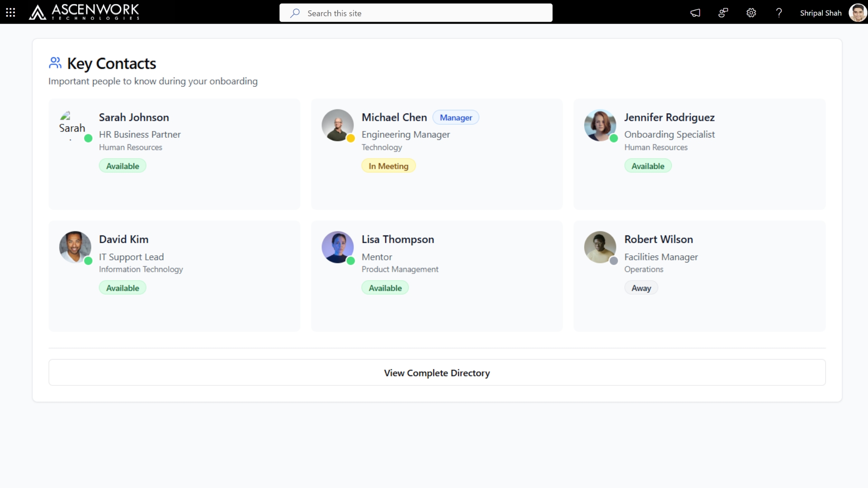Click the help question mark icon

778,13
